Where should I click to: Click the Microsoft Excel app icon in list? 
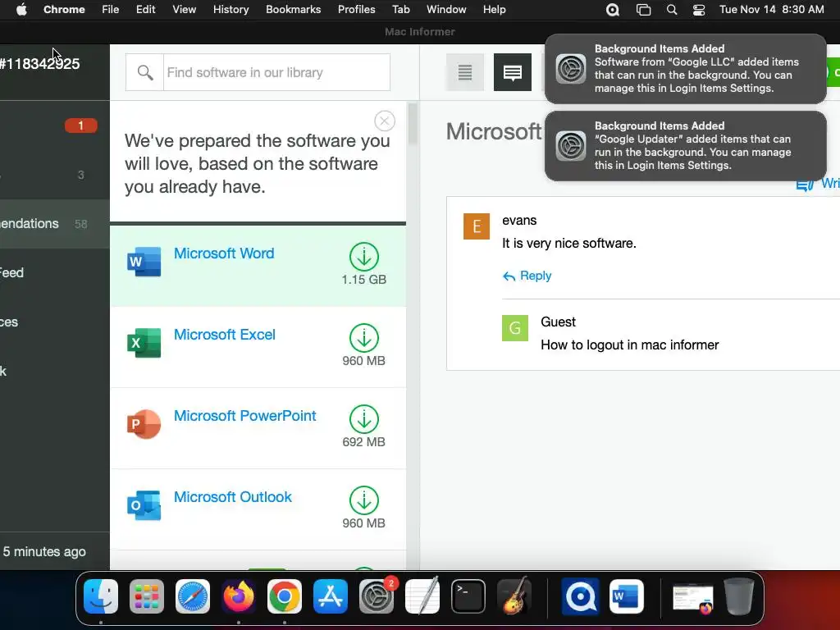[144, 343]
